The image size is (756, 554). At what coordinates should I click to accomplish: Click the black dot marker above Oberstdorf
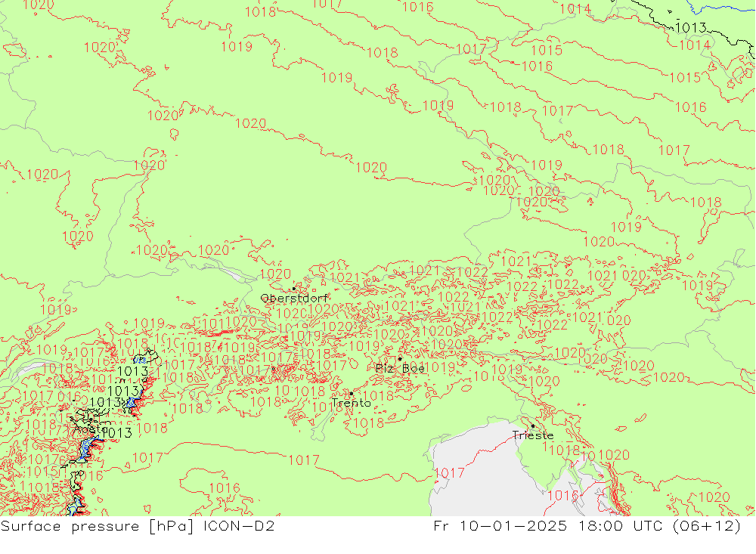tap(294, 289)
